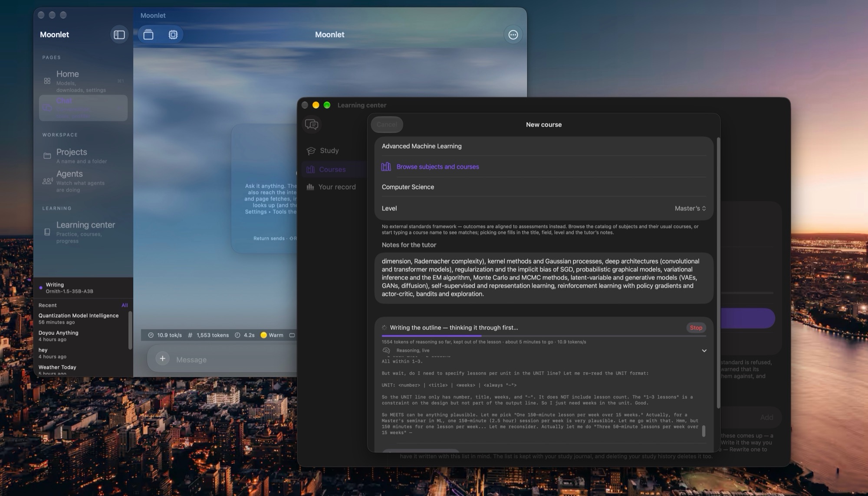Show All recent chats in Moonlet
This screenshot has width=868, height=496.
point(125,305)
